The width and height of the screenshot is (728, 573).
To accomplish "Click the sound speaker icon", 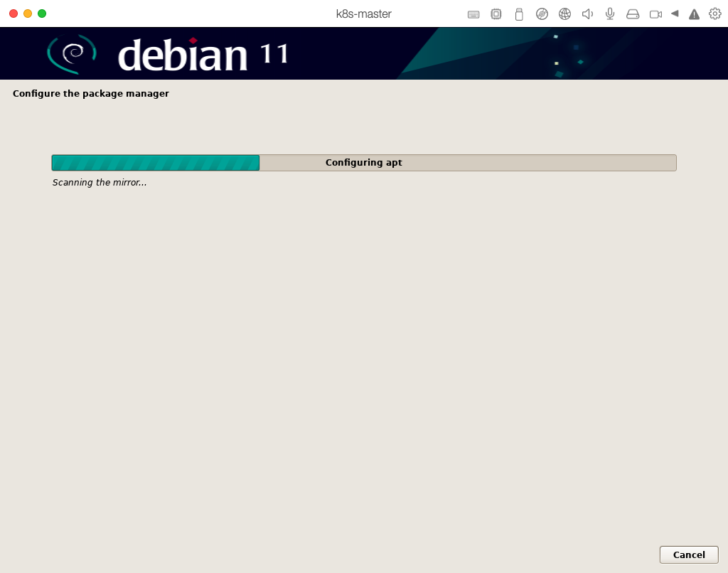I will point(587,14).
